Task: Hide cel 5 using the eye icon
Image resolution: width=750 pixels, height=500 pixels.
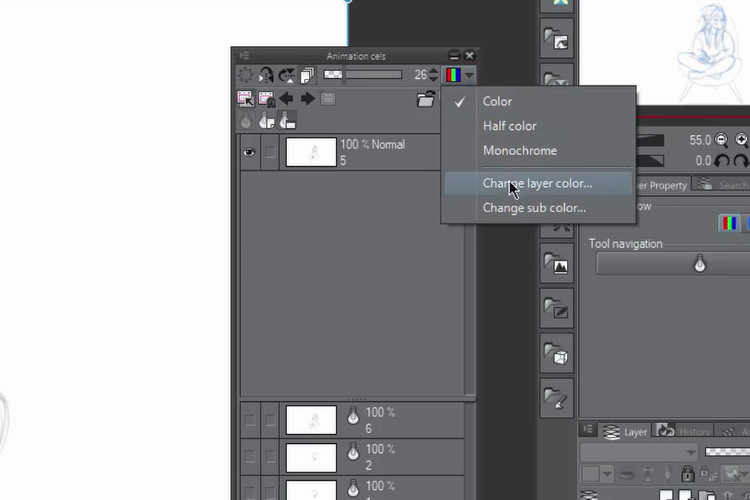Action: click(249, 152)
